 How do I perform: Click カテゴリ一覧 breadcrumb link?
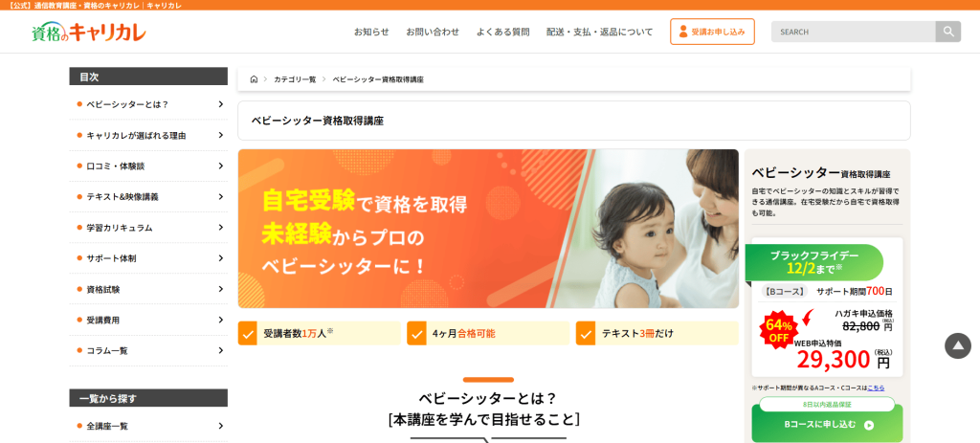(295, 79)
